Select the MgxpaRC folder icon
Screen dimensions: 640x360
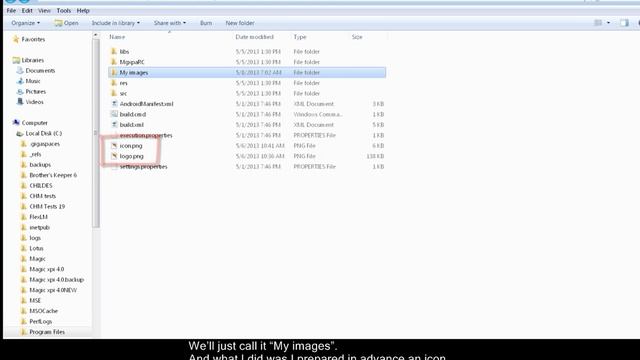coord(114,62)
